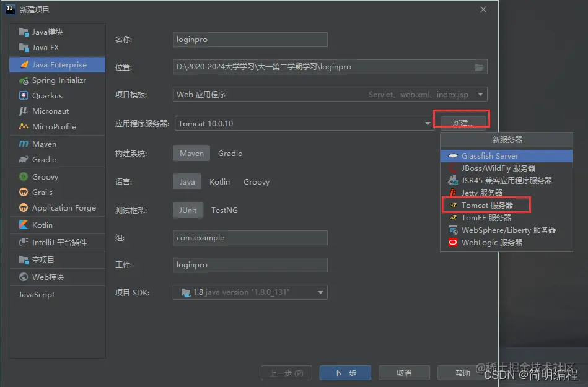Click the 帮助 button

[459, 373]
